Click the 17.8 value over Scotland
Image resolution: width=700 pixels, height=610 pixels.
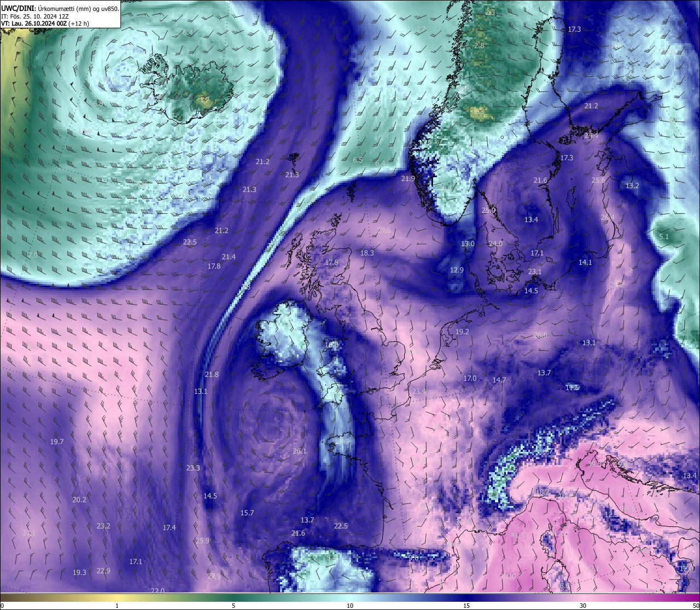pos(331,262)
